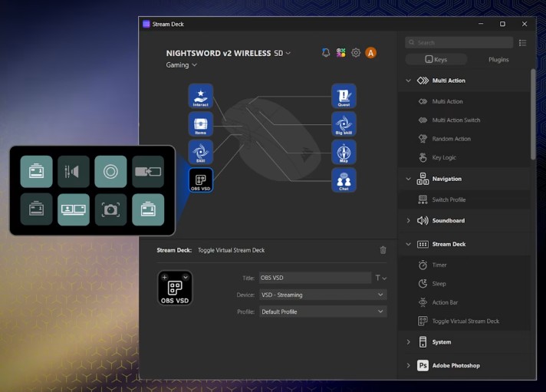Click the screenshot camera key in virtual deck
This screenshot has height=392, width=546.
click(110, 209)
